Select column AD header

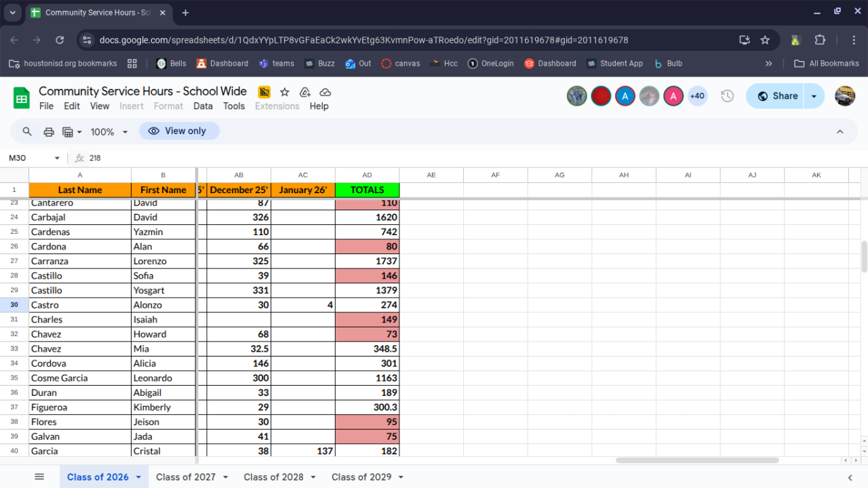click(368, 175)
